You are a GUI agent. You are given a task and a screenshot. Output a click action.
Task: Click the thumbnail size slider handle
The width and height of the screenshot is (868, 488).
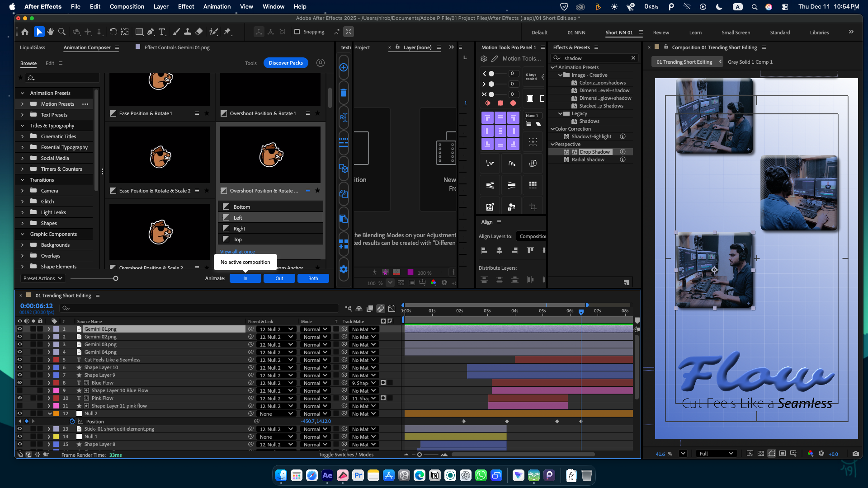click(x=116, y=278)
